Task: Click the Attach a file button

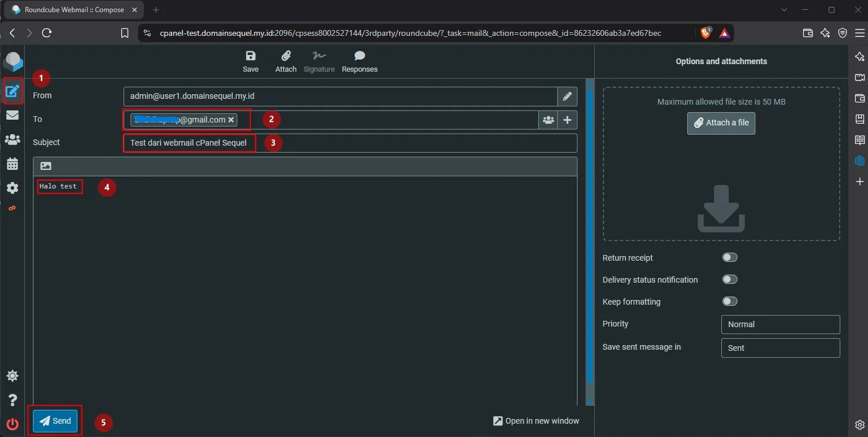Action: pyautogui.click(x=721, y=123)
